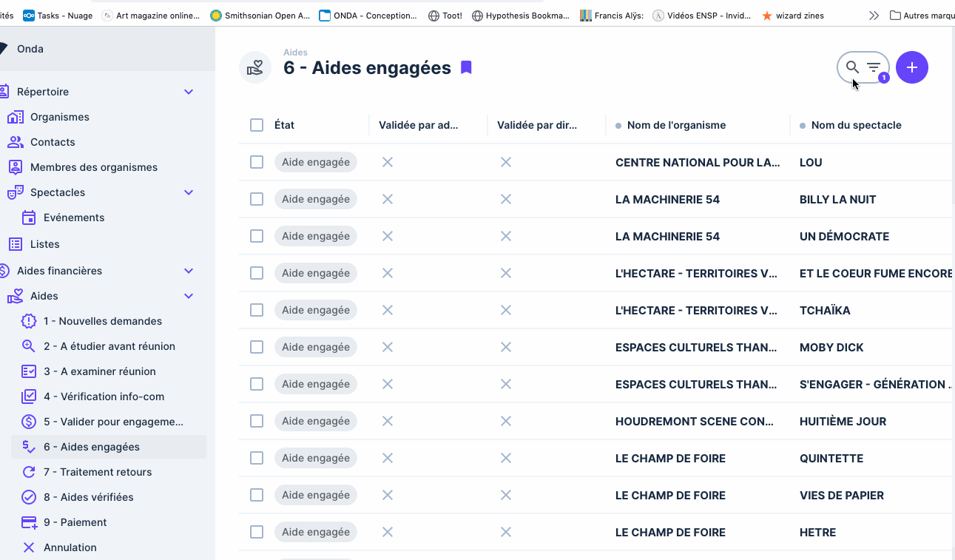Click the bookmark icon next to the page title

[466, 67]
